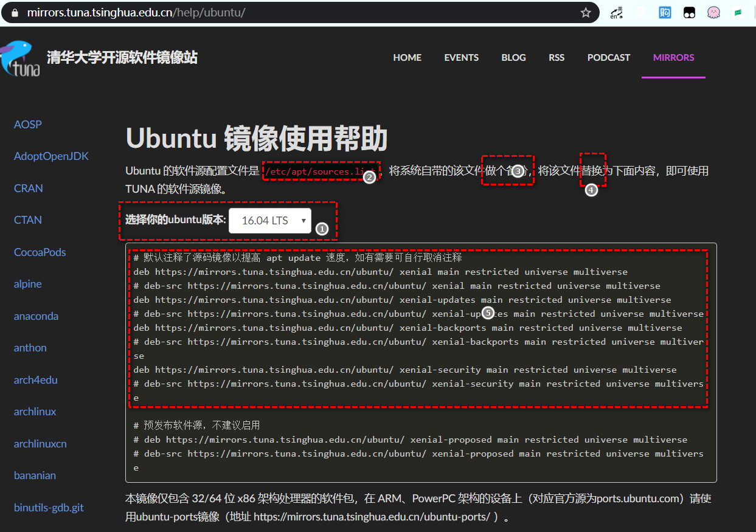The image size is (756, 532).
Task: Go to the HOME nav item
Action: [x=407, y=57]
